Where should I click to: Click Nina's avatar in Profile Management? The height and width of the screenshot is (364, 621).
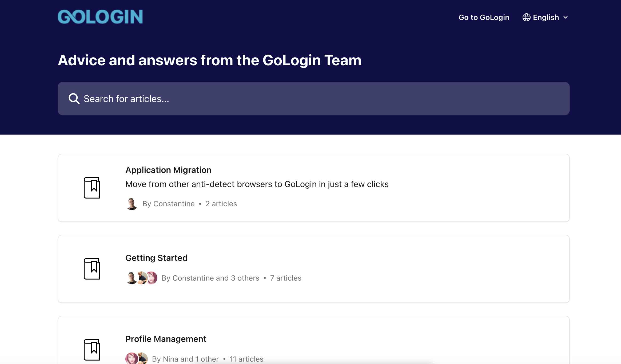(x=131, y=359)
